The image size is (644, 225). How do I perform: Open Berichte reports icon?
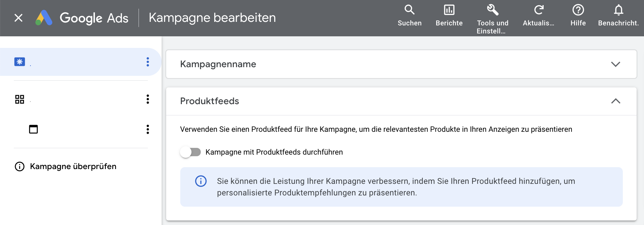pos(449,10)
